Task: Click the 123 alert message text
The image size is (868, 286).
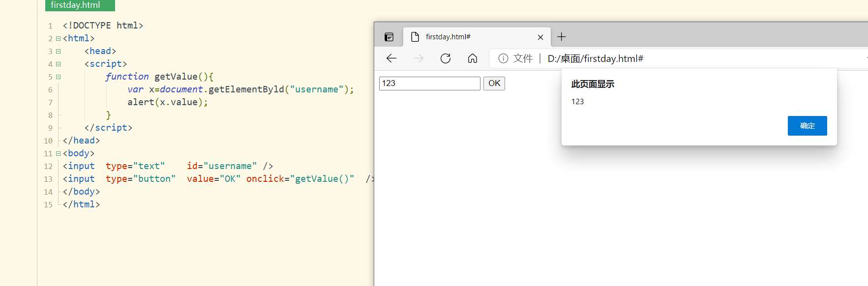Action: point(577,102)
